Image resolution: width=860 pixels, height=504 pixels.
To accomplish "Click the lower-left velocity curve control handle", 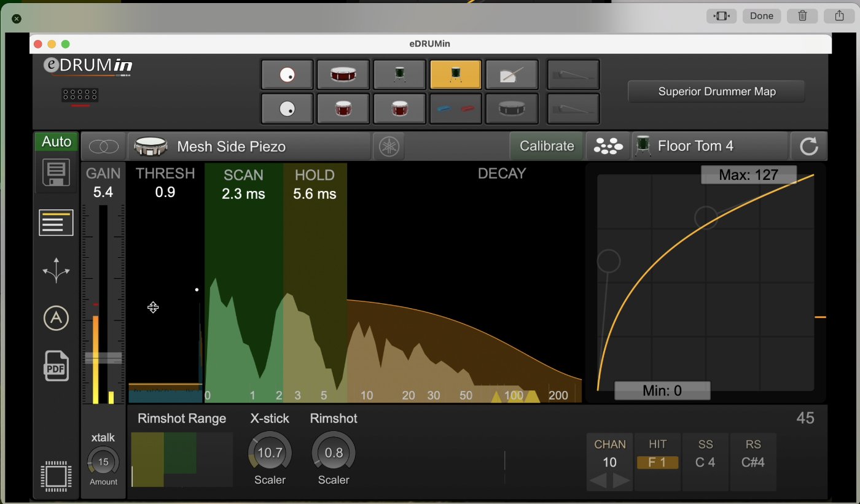I will point(609,261).
